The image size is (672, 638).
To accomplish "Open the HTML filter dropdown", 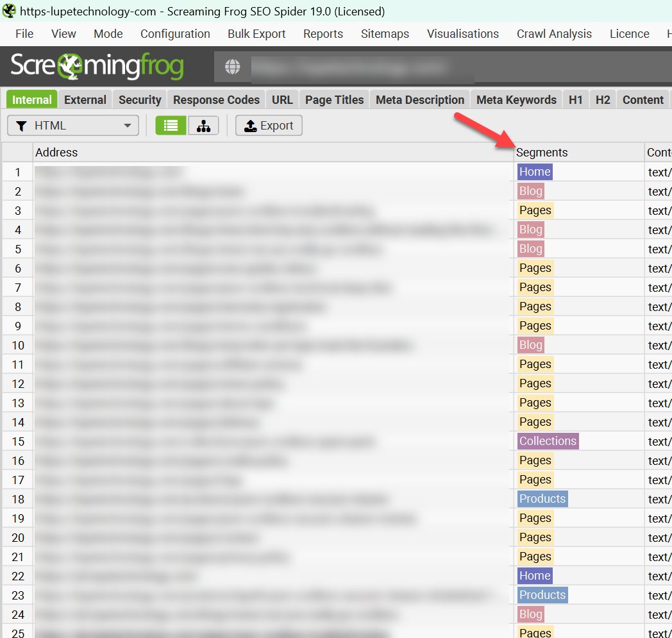I will pos(72,125).
